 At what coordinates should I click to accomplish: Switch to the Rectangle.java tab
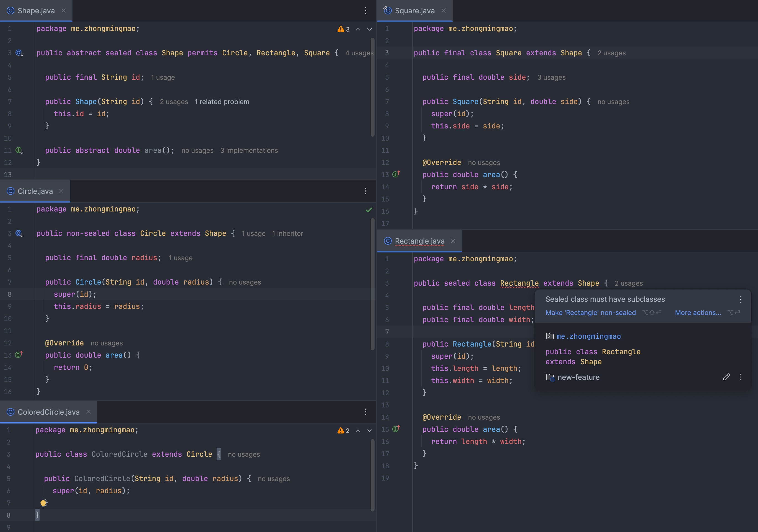[x=419, y=241]
